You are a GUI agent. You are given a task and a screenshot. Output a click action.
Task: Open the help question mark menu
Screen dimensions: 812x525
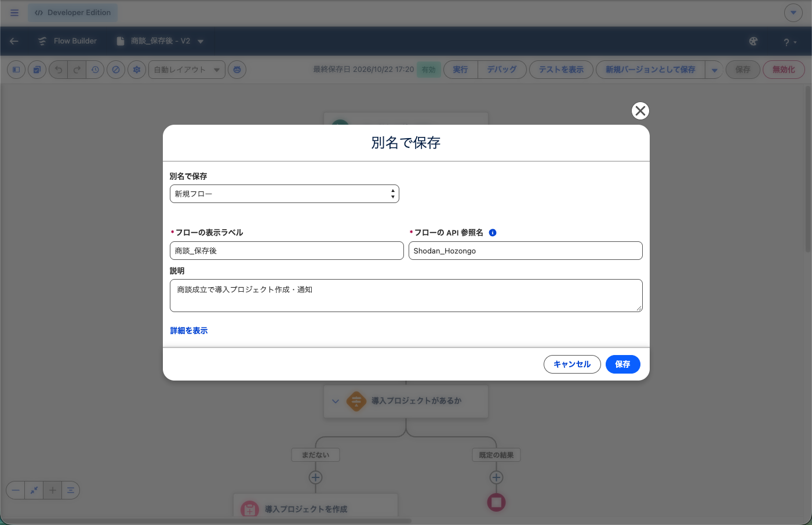coord(789,42)
